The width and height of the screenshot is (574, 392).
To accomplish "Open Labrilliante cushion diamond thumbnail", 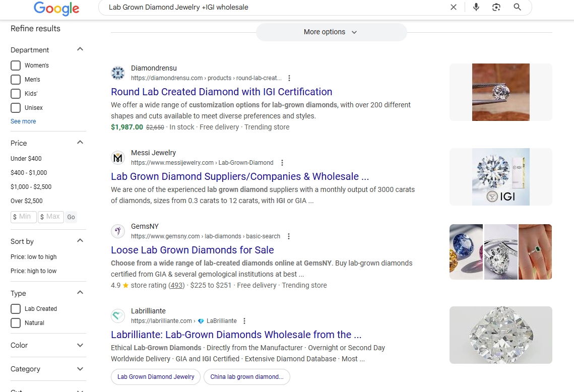I will (x=500, y=335).
